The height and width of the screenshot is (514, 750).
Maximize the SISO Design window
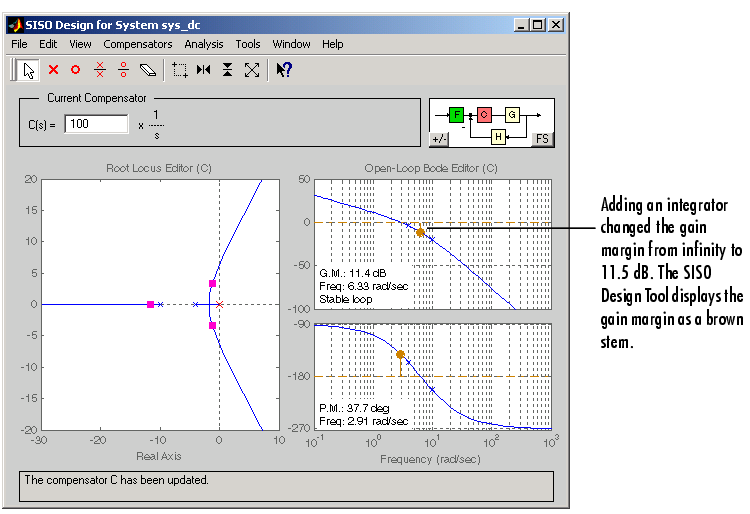click(x=538, y=25)
